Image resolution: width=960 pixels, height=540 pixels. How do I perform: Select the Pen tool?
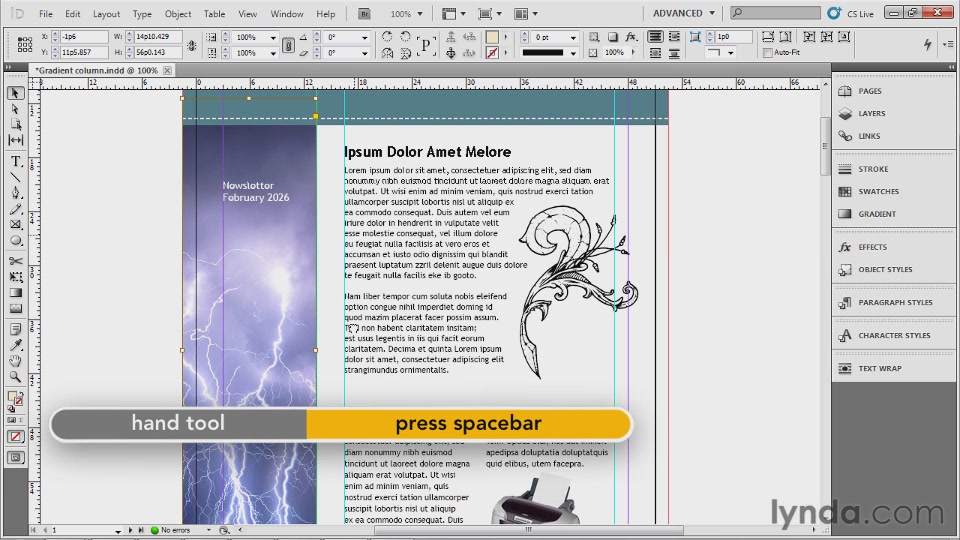click(x=15, y=193)
